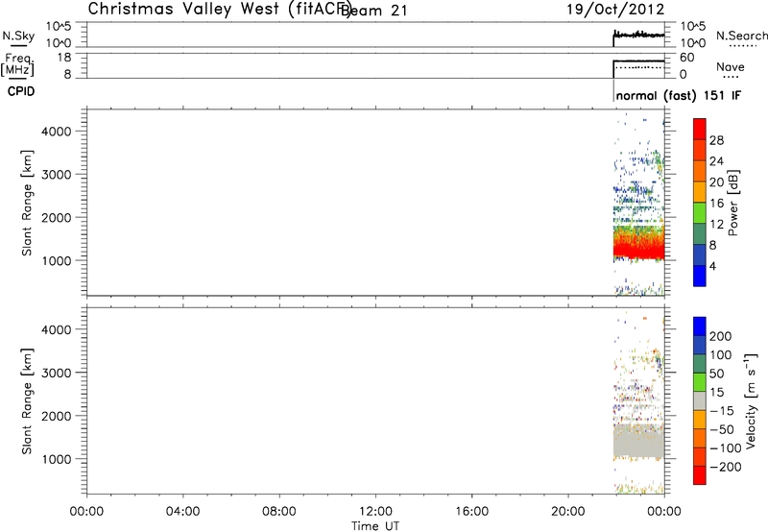Click the 'Freq. [MHz]' label
This screenshot has height=532, width=768.
pos(18,64)
